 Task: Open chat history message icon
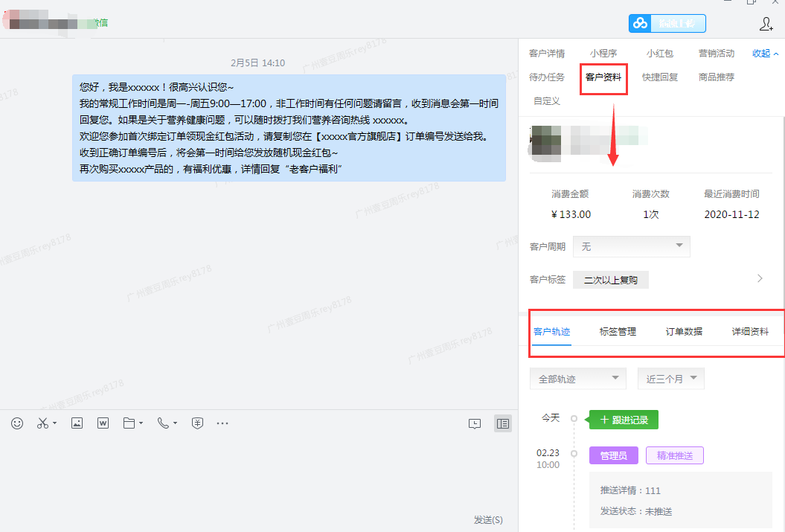[x=475, y=423]
